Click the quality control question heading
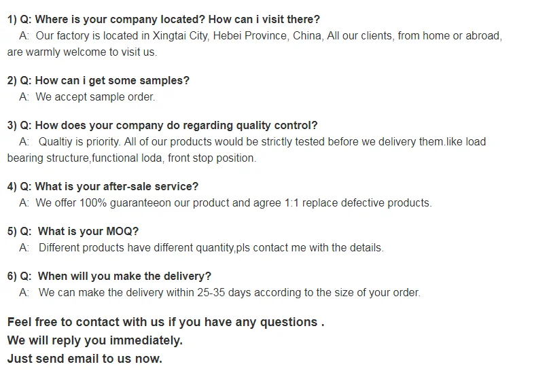This screenshot has width=547, height=392. pos(162,125)
